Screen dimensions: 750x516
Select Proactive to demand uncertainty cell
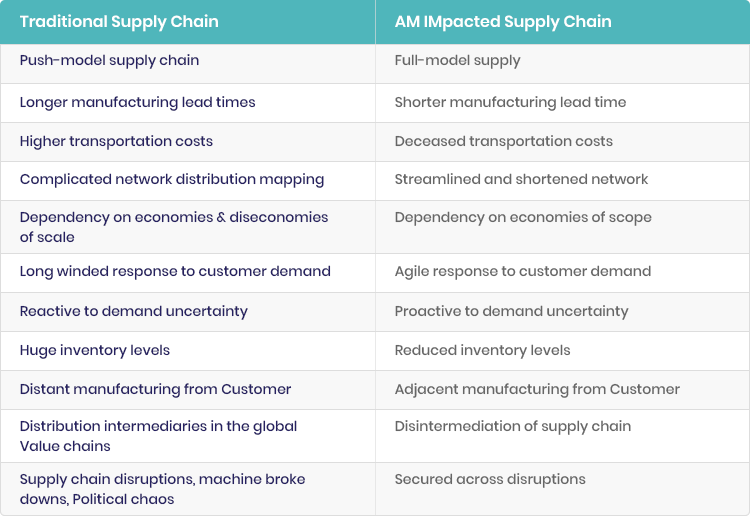(562, 312)
